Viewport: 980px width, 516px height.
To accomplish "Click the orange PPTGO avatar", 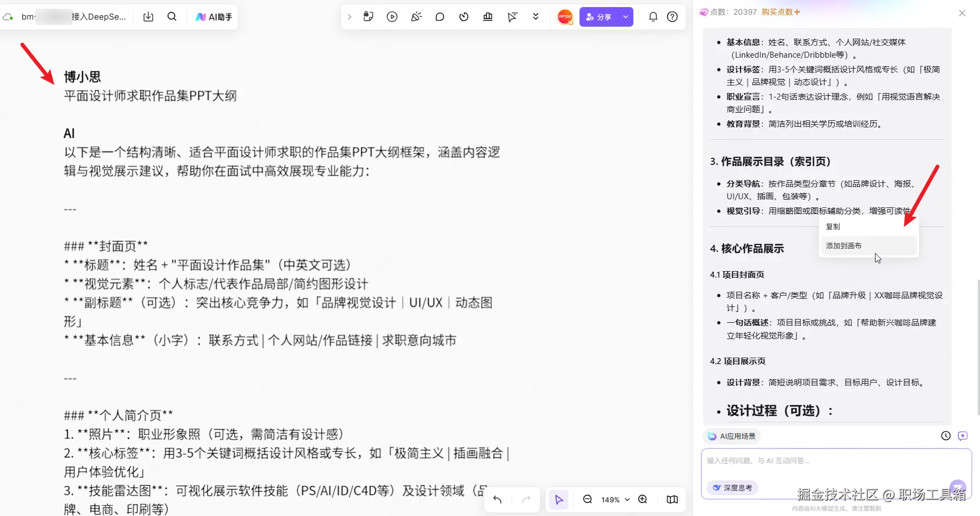I will click(x=565, y=17).
